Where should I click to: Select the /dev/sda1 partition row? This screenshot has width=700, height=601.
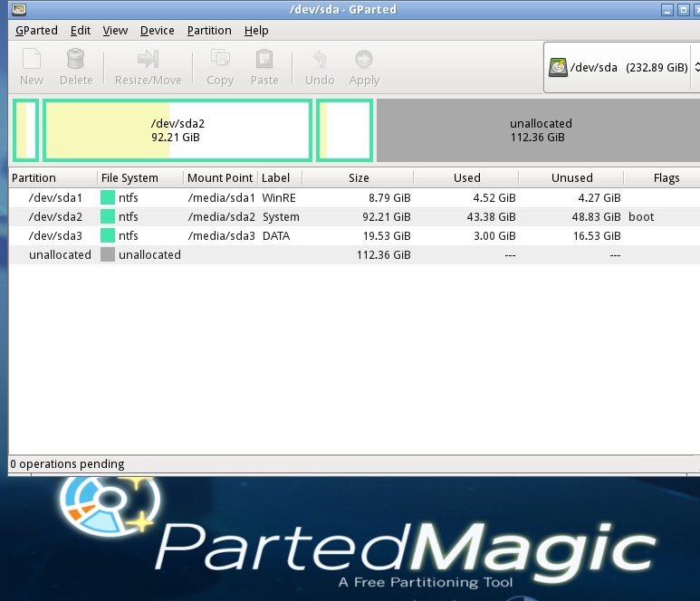coord(354,197)
